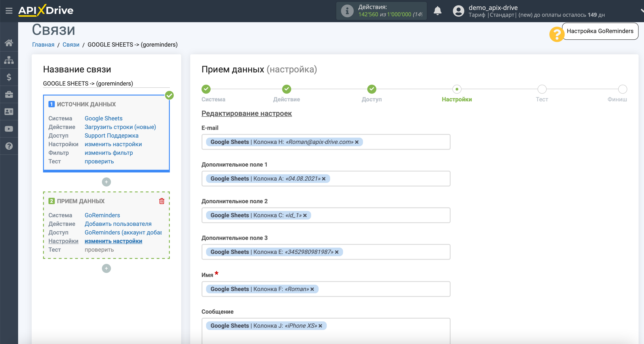Remove the Roman tag from Имя field
Image resolution: width=644 pixels, height=344 pixels.
(x=312, y=289)
